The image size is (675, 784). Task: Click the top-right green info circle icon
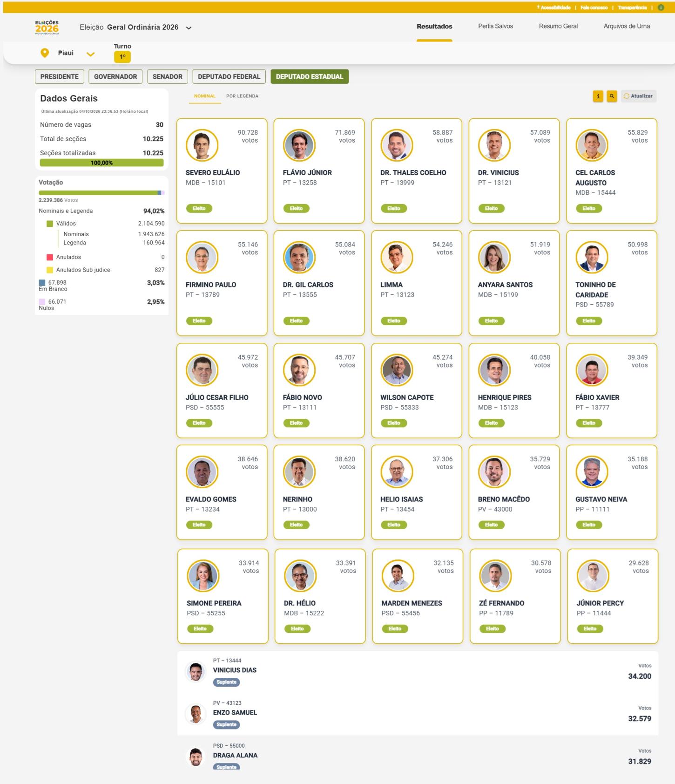(x=661, y=7)
